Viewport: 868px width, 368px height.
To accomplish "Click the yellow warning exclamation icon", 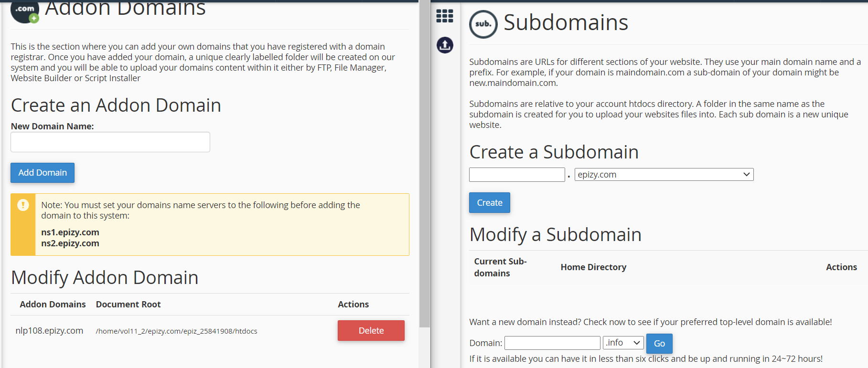I will coord(23,205).
